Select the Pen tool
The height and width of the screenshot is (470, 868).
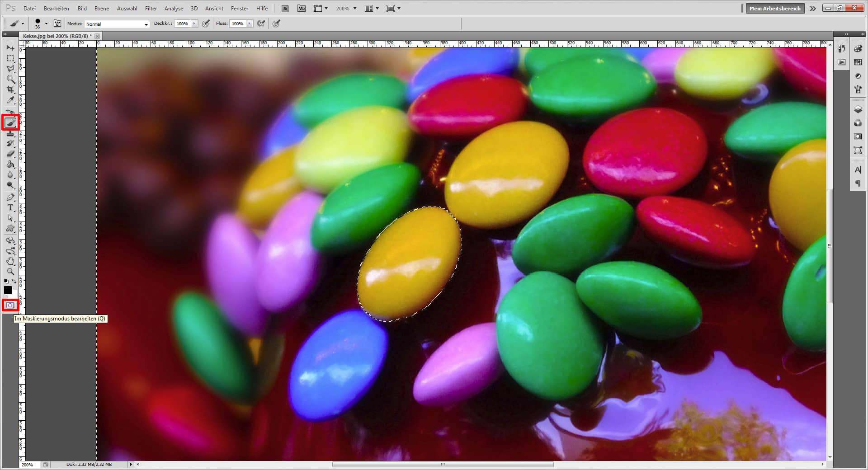pyautogui.click(x=11, y=197)
